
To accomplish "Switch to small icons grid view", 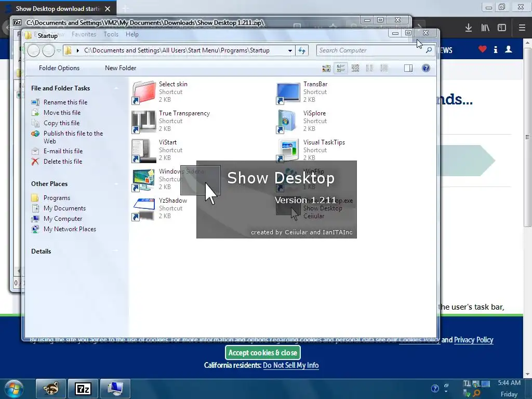I will point(355,68).
